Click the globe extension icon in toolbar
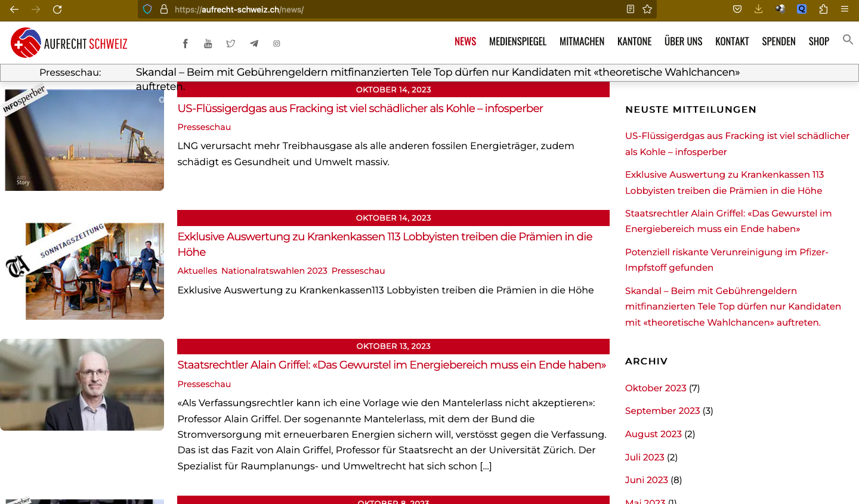 (780, 9)
